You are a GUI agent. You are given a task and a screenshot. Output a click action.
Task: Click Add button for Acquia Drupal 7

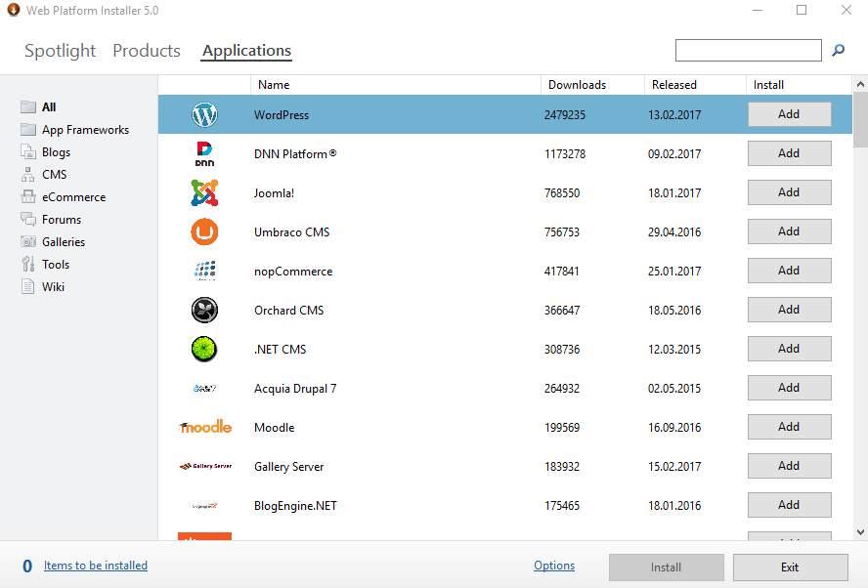pos(790,388)
